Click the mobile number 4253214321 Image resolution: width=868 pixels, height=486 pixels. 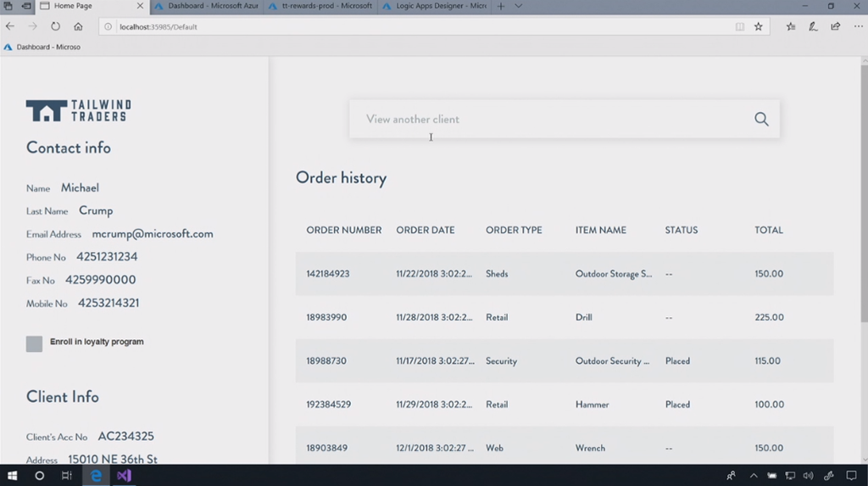tap(108, 303)
